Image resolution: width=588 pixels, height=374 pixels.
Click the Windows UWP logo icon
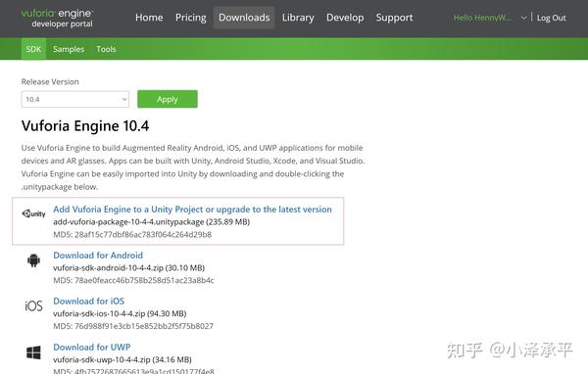point(33,352)
